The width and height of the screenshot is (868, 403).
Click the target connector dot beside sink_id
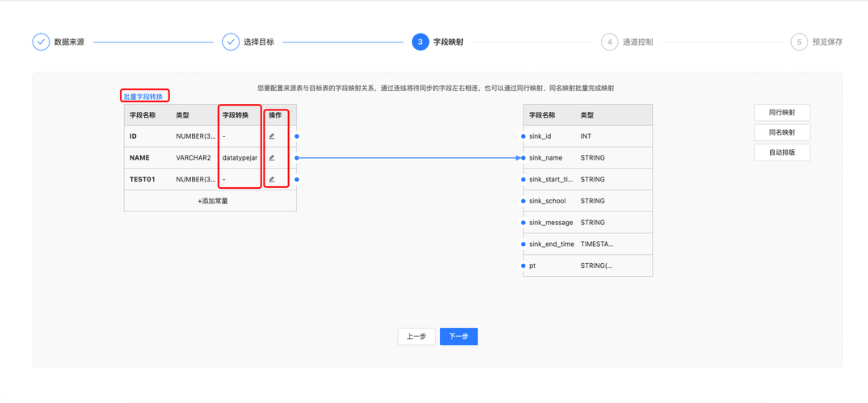point(523,136)
